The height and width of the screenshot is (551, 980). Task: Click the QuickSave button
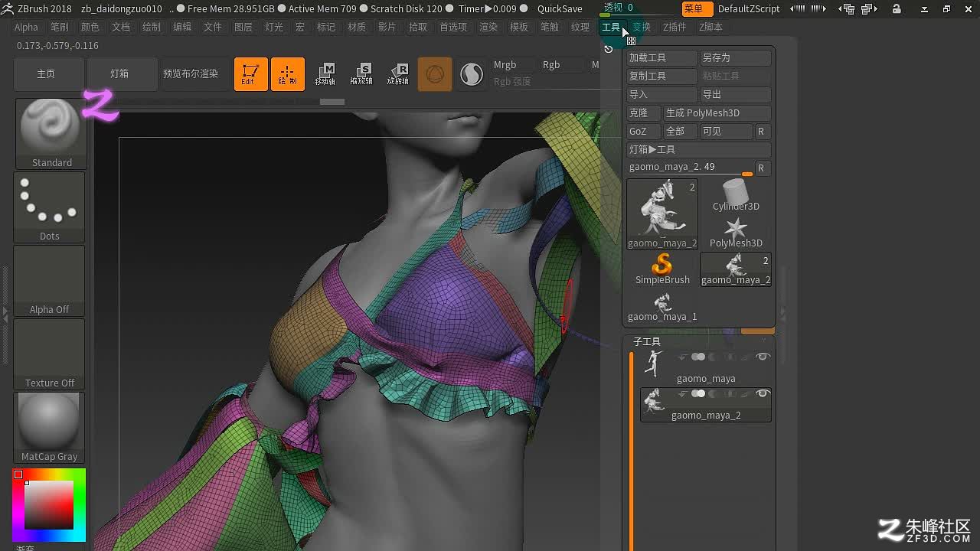click(x=560, y=8)
